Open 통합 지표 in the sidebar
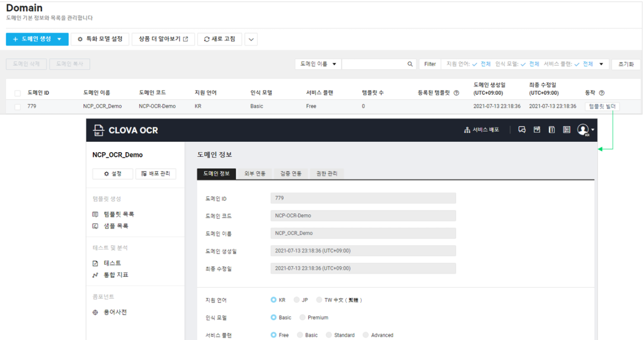The width and height of the screenshot is (644, 340). [x=110, y=275]
